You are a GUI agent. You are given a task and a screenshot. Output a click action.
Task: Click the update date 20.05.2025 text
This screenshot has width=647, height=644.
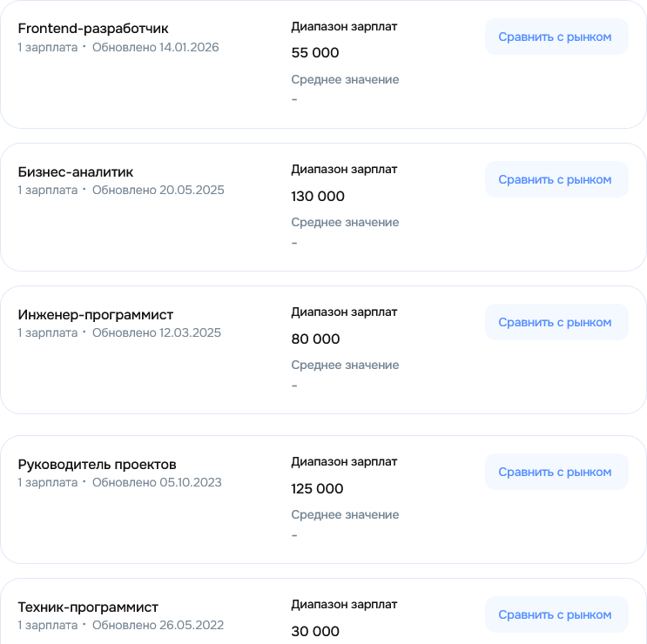point(158,190)
